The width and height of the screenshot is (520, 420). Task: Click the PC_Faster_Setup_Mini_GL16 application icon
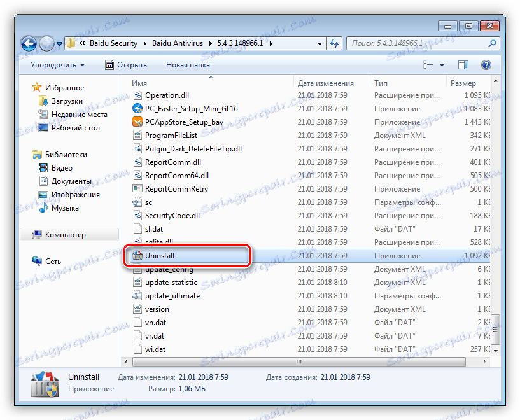137,109
